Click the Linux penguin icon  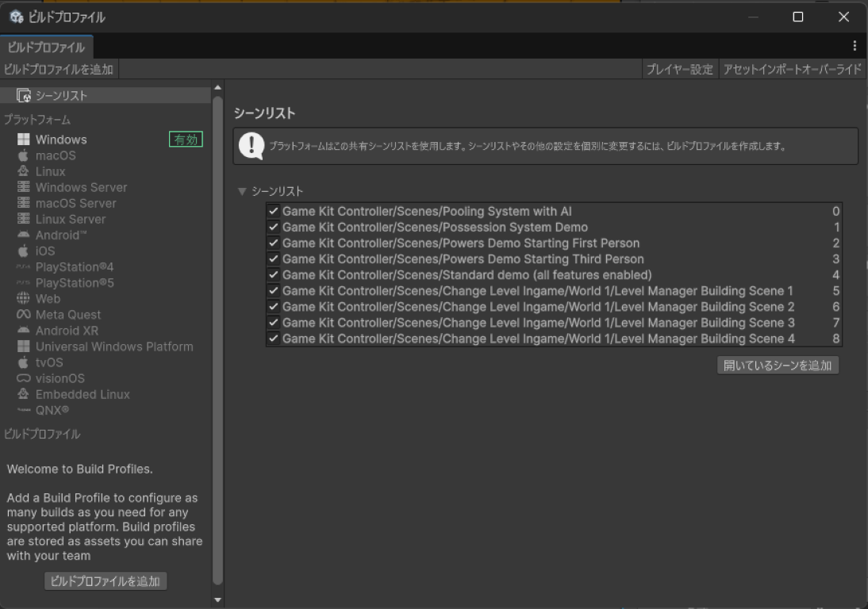[x=23, y=171]
